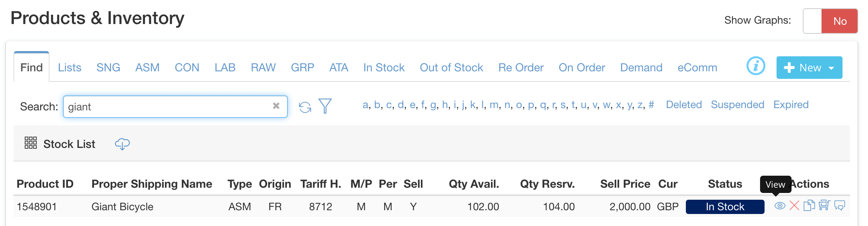Click the blue info circle icon
The height and width of the screenshot is (226, 868).
point(756,66)
